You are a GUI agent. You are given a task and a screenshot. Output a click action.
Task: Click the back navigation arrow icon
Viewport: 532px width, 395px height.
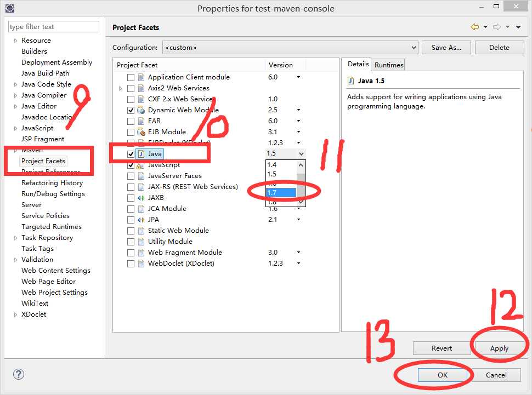(474, 27)
